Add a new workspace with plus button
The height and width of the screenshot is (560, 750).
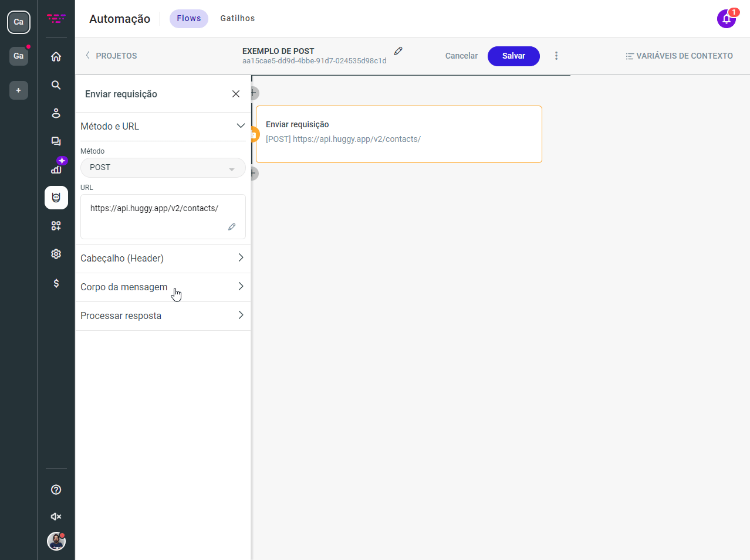coord(19,90)
